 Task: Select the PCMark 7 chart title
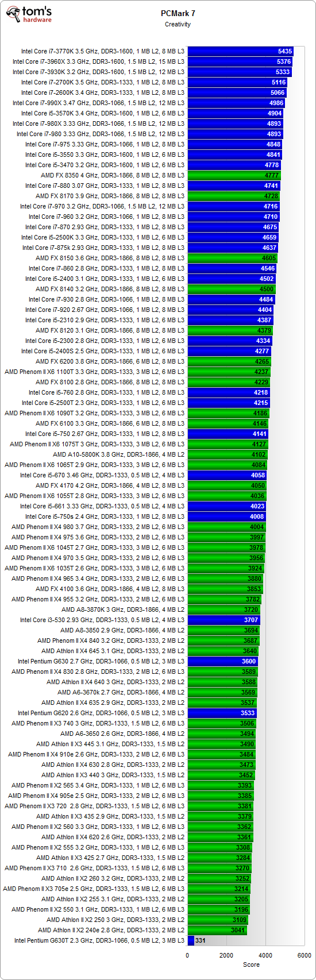pyautogui.click(x=178, y=14)
